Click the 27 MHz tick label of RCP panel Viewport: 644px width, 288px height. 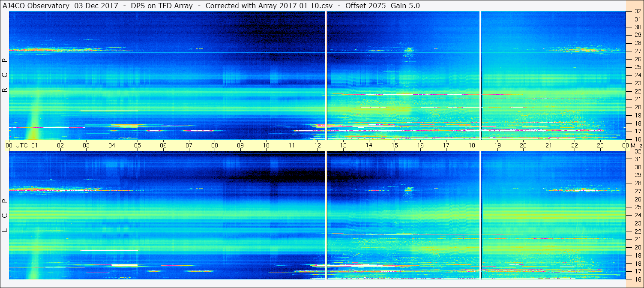(637, 51)
